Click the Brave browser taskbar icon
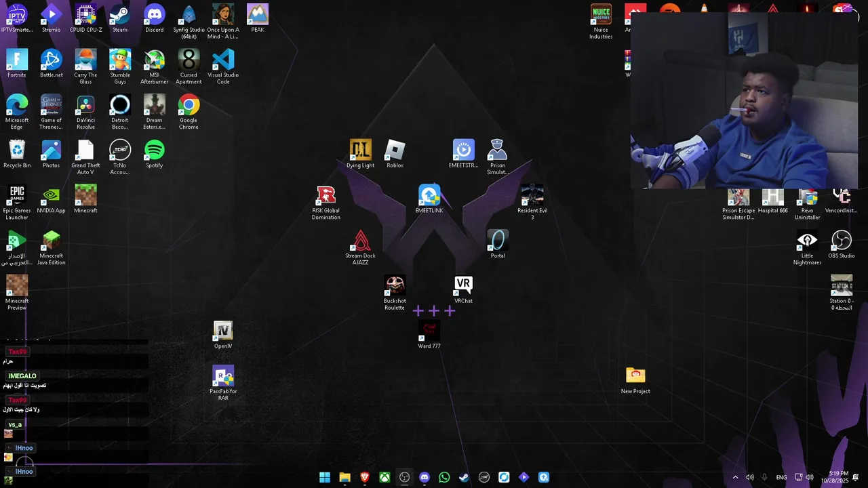Viewport: 868px width, 488px height. (365, 477)
